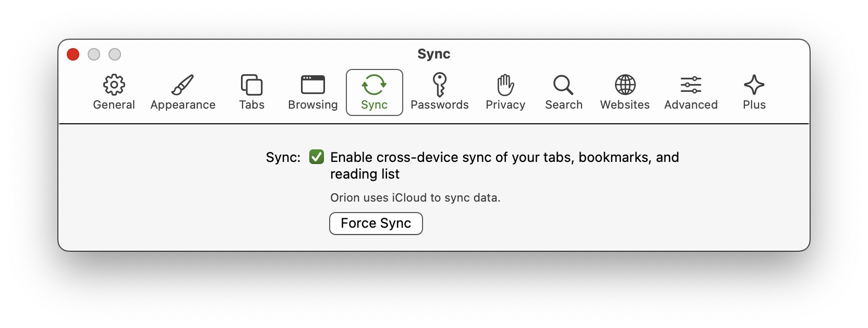Switch to the tab labeled Passwords
This screenshot has width=868, height=328.
(439, 105)
